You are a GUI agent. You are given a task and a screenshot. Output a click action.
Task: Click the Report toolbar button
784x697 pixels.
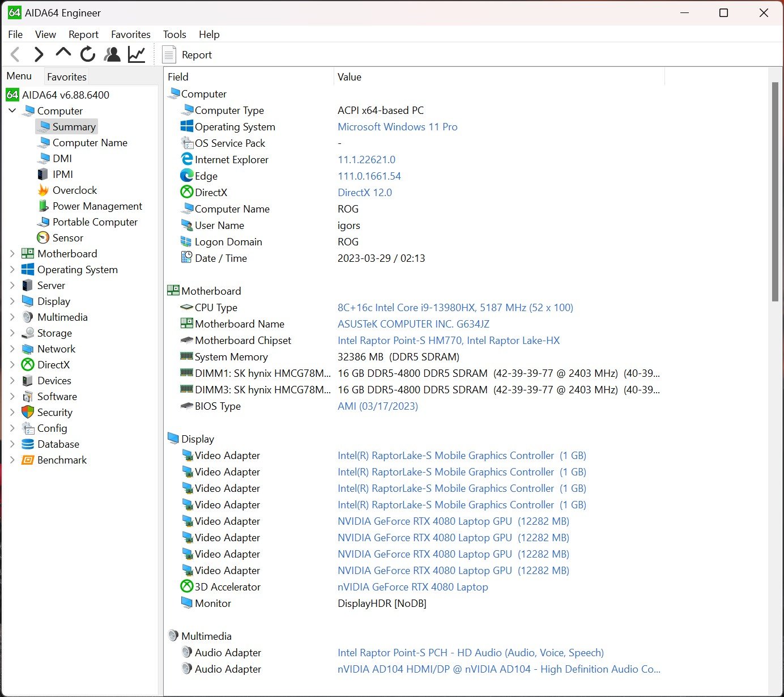pos(187,55)
